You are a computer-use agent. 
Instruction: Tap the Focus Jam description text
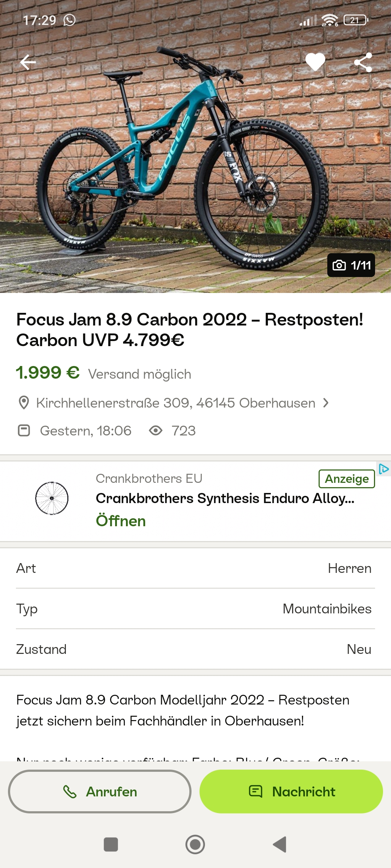pyautogui.click(x=182, y=710)
